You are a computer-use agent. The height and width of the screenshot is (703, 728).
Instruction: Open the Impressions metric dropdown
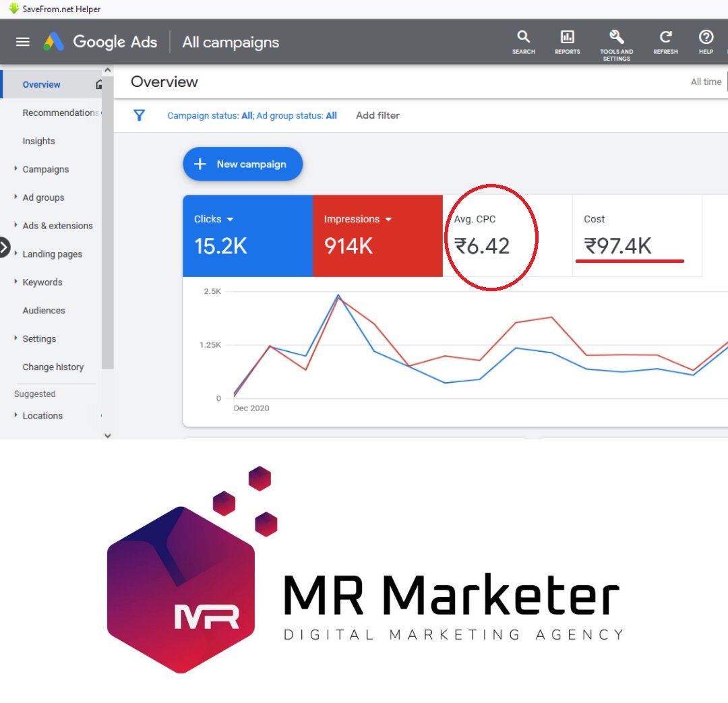(389, 219)
